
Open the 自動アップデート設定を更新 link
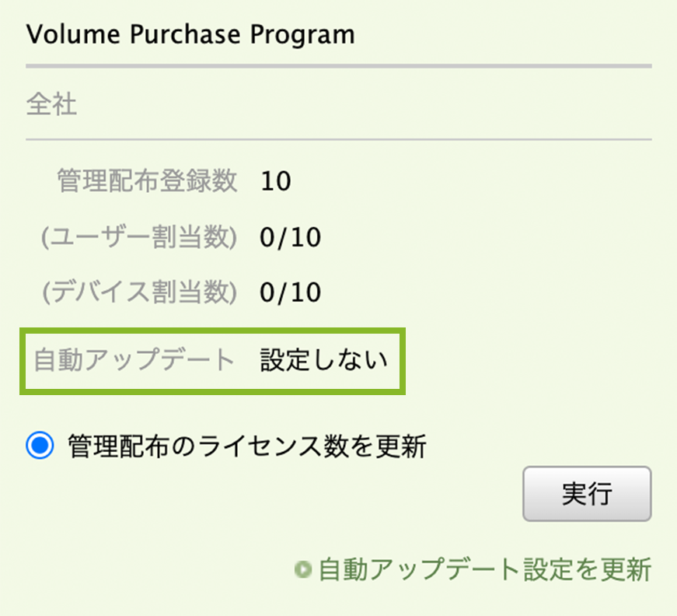(x=484, y=570)
